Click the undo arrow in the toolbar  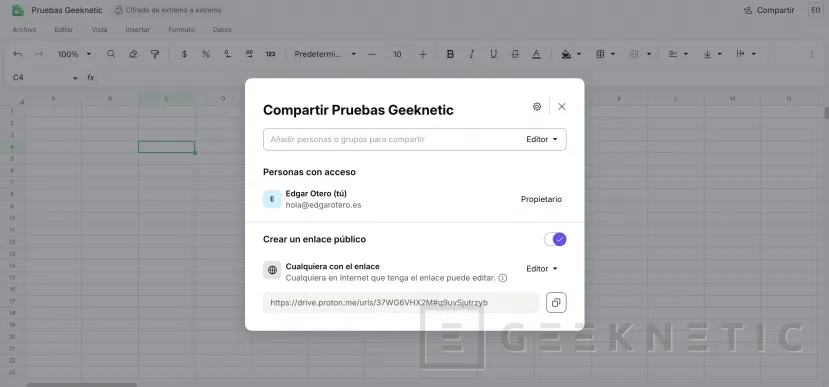point(18,54)
